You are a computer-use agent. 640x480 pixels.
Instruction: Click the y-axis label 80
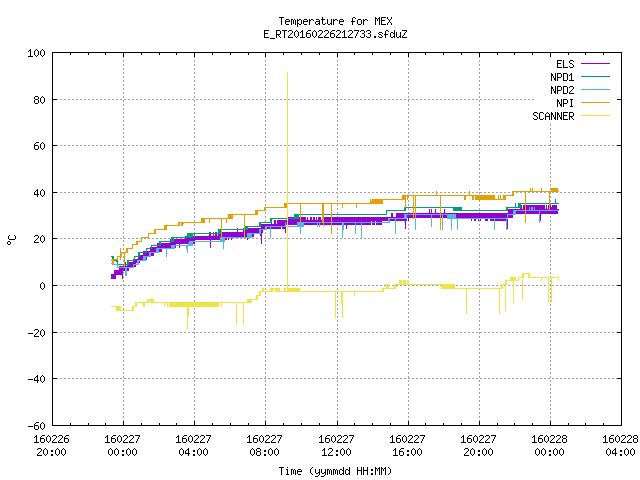[39, 100]
